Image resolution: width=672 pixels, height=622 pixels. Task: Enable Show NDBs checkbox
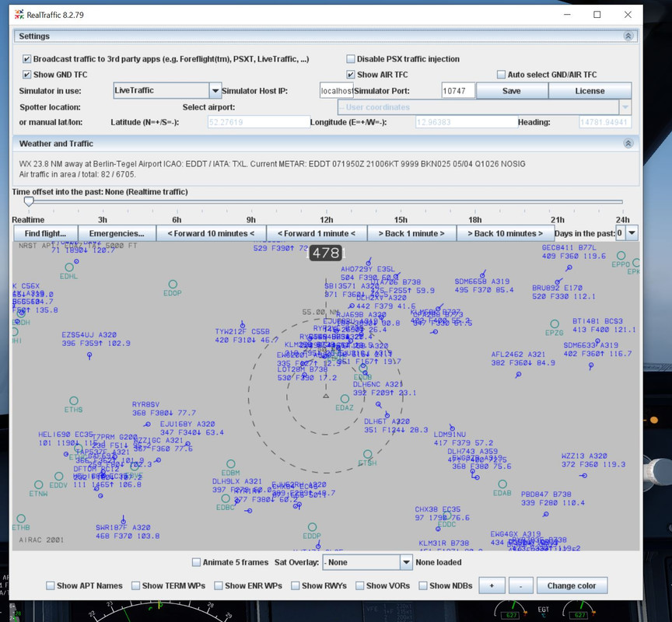click(423, 585)
